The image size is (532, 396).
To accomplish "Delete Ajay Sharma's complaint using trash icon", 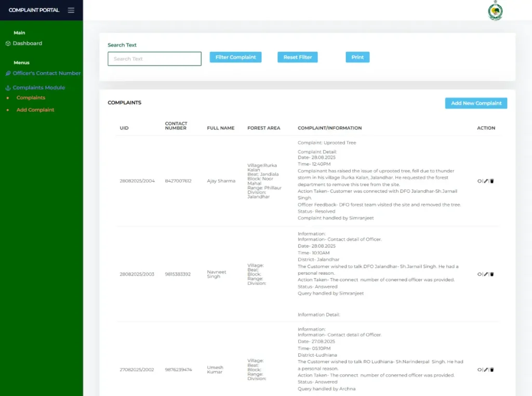I will pyautogui.click(x=492, y=181).
